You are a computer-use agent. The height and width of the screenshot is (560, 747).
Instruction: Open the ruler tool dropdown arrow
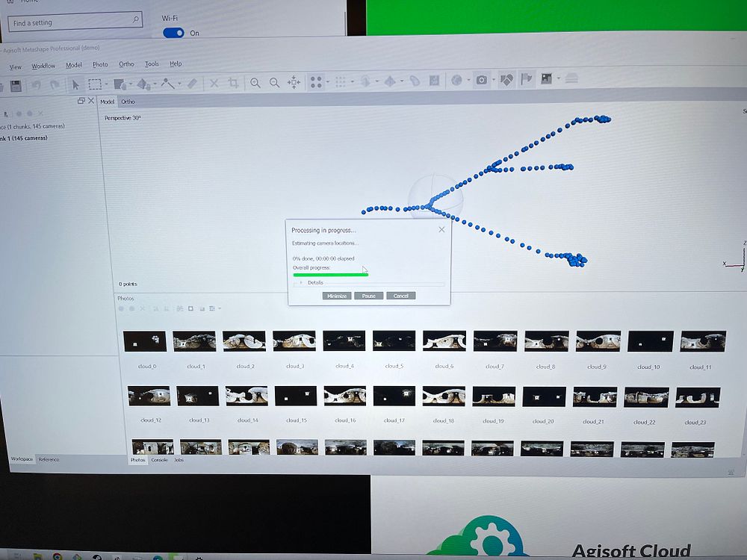coord(179,84)
